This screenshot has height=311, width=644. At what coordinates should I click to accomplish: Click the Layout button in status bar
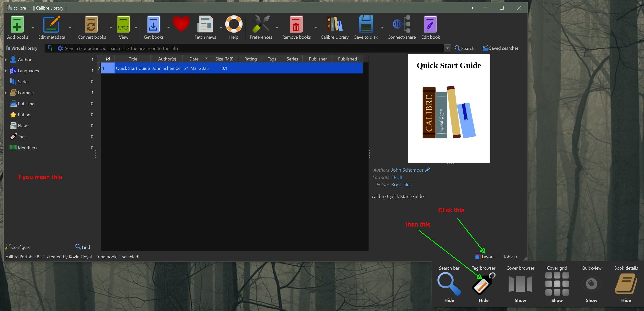click(485, 257)
